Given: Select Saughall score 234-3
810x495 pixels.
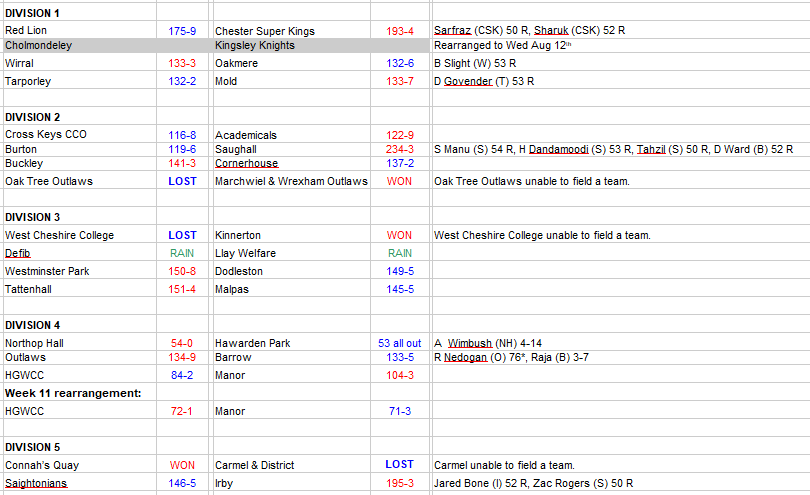Looking at the screenshot, I should [400, 149].
